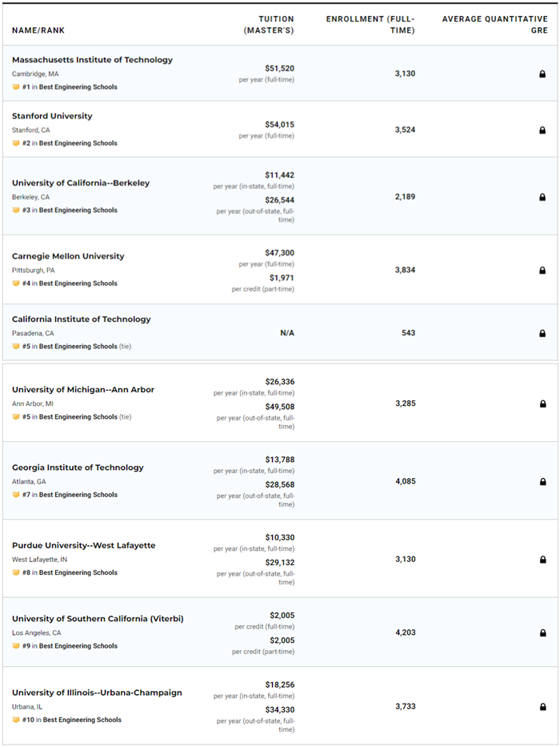Click the Average Quantitative GRE column header
This screenshot has width=560, height=747.
tap(495, 25)
